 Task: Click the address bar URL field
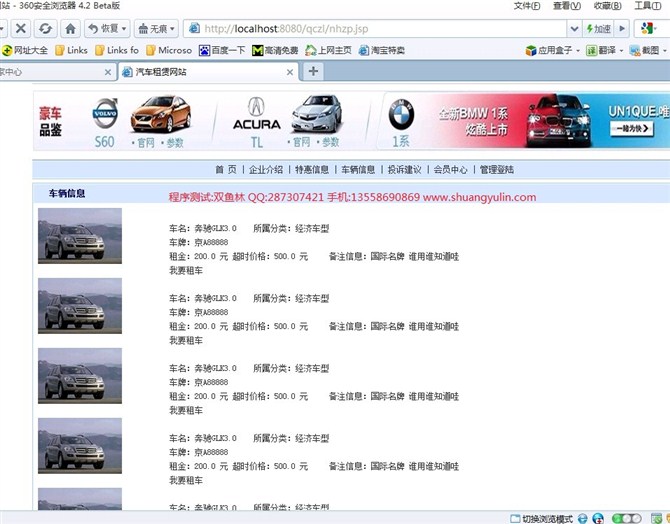tap(376, 29)
